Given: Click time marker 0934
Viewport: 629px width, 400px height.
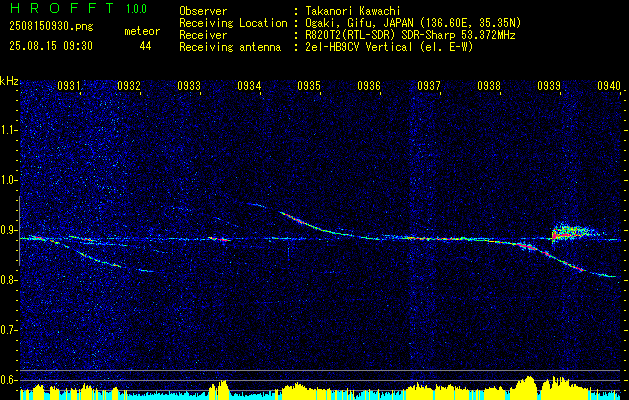Looking at the screenshot, I should [249, 86].
